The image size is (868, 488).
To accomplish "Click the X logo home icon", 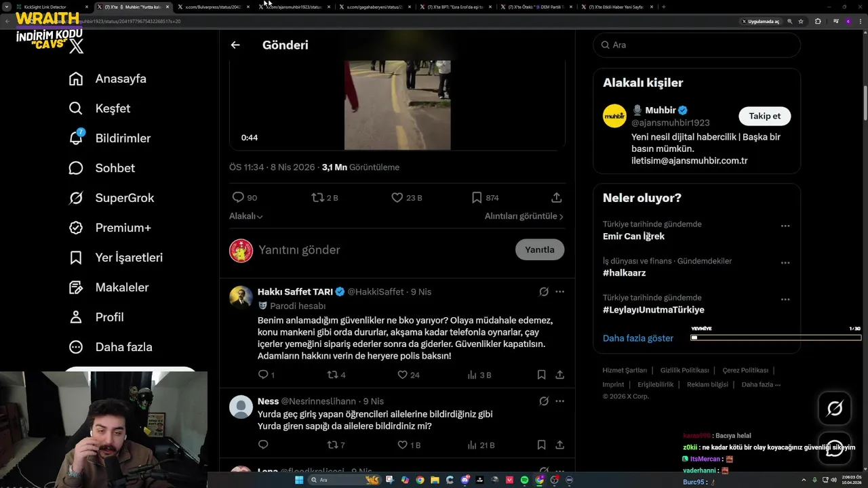I will 77,46.
